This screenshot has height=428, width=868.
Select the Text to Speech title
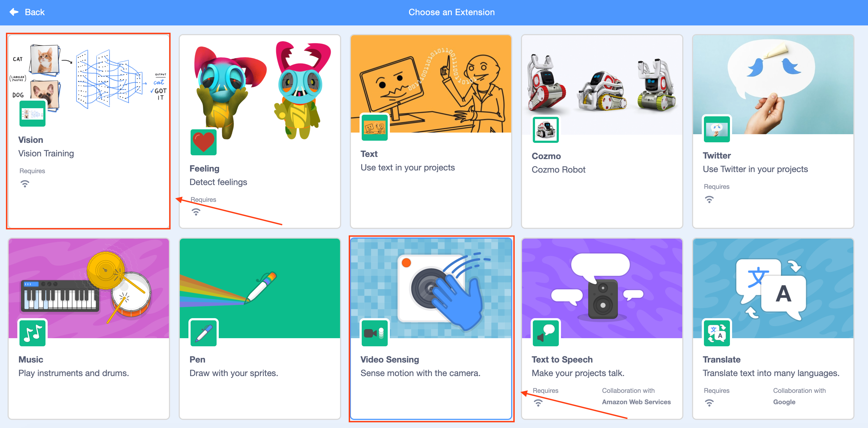coord(562,359)
